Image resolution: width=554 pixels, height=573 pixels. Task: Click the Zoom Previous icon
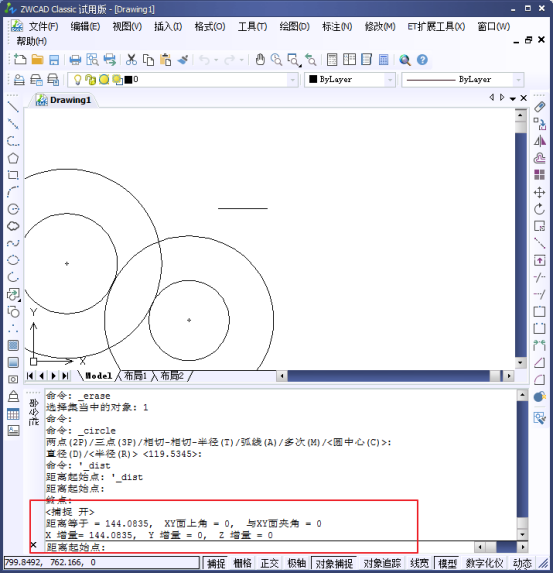pos(311,60)
